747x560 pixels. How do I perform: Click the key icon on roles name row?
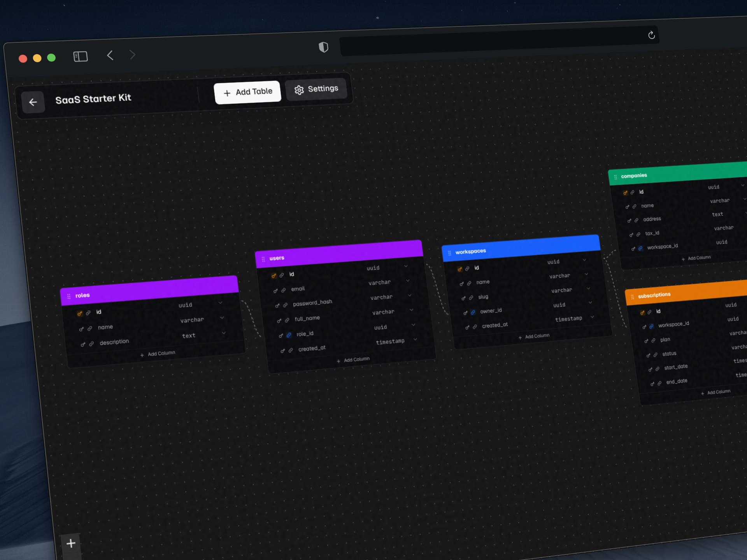(81, 329)
